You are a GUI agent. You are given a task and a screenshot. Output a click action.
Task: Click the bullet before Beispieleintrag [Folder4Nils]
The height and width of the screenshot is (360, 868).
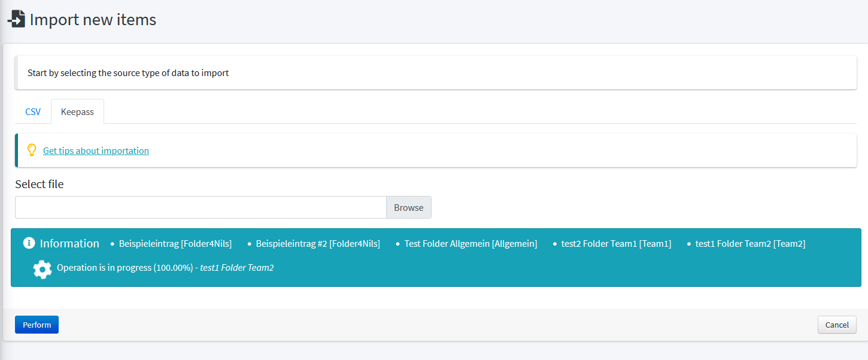coord(111,243)
